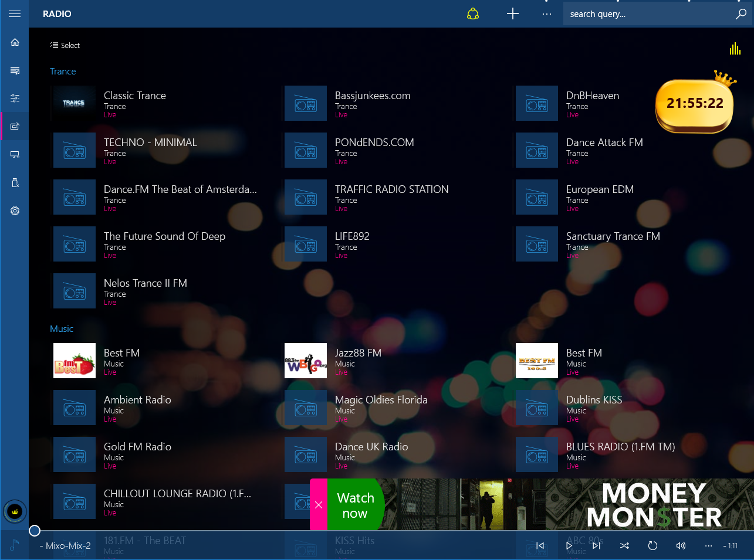Open the playlist icon in sidebar
The image size is (754, 560).
coord(15,70)
